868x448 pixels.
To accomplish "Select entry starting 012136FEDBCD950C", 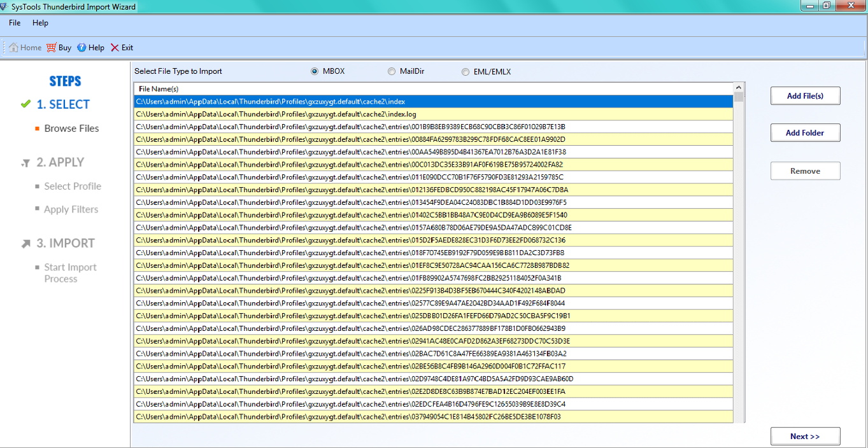I will click(433, 190).
